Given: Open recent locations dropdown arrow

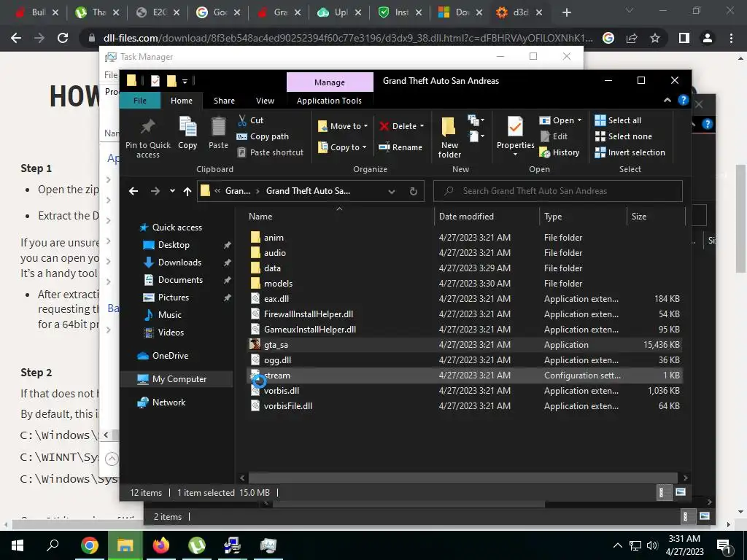Looking at the screenshot, I should [x=172, y=191].
